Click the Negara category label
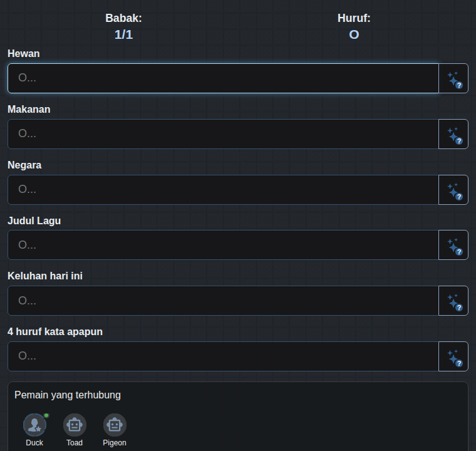Screen dimensions: 476x451 (x=24, y=165)
